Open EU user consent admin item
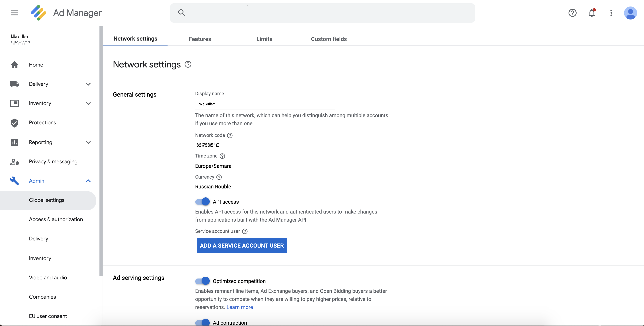This screenshot has height=326, width=644. [x=48, y=316]
